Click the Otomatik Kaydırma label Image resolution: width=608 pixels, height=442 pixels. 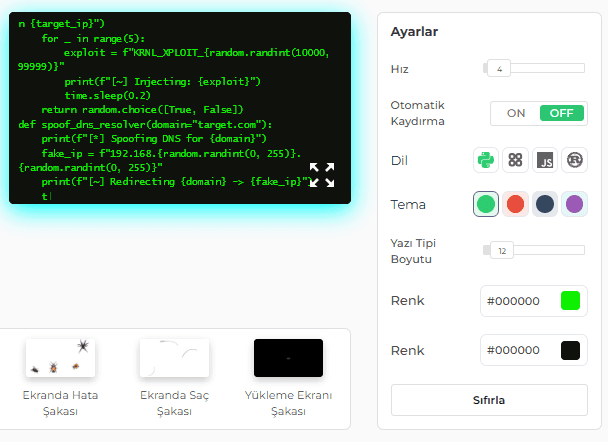[418, 113]
